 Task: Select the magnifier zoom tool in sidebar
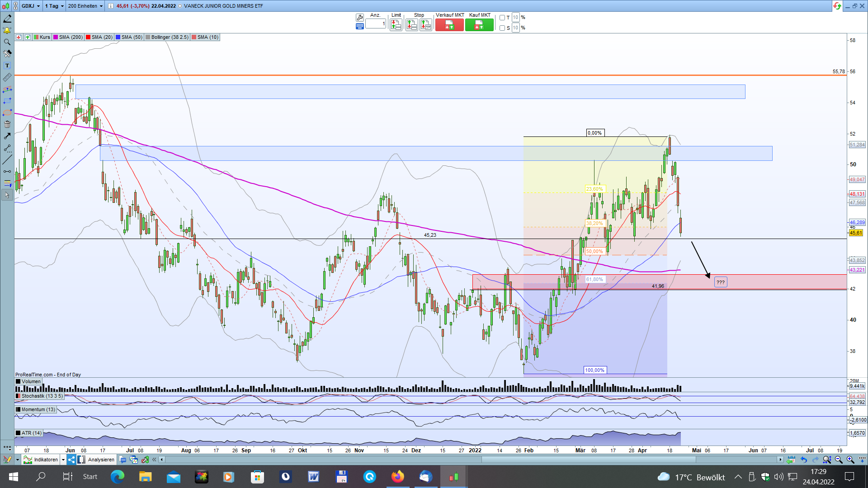(7, 42)
